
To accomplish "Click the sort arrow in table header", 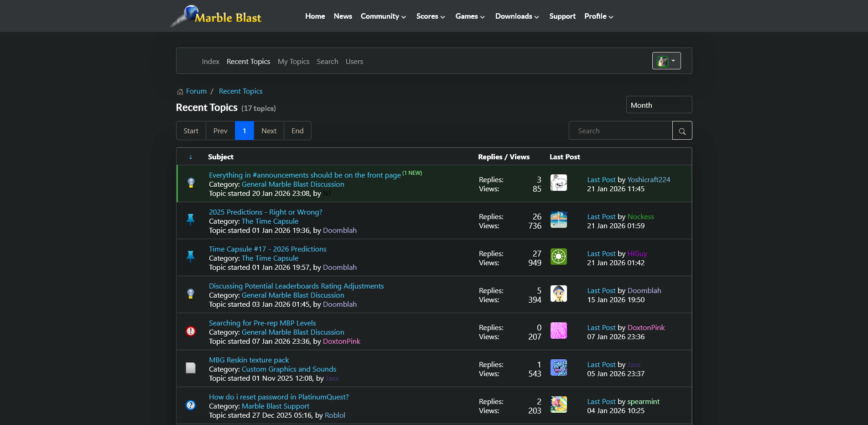I will pyautogui.click(x=191, y=157).
